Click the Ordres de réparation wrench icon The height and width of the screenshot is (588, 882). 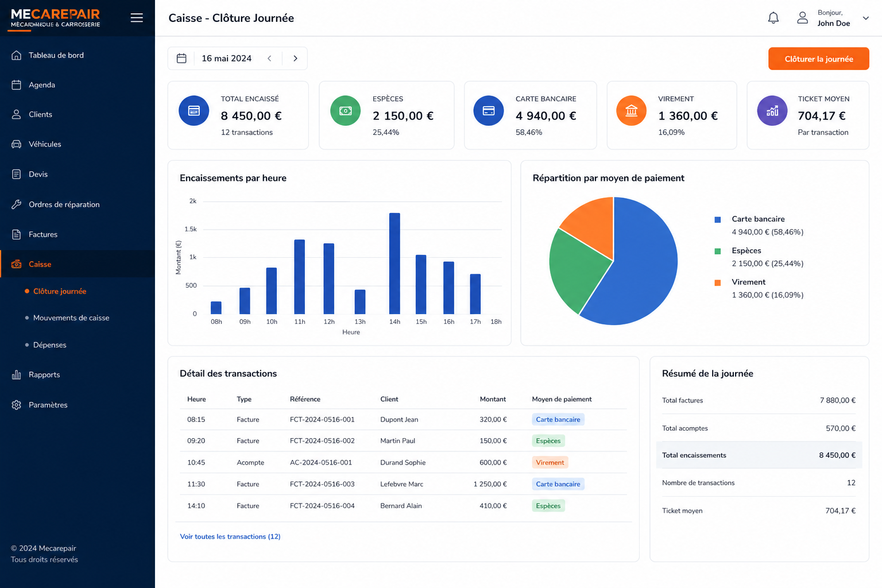coord(17,204)
